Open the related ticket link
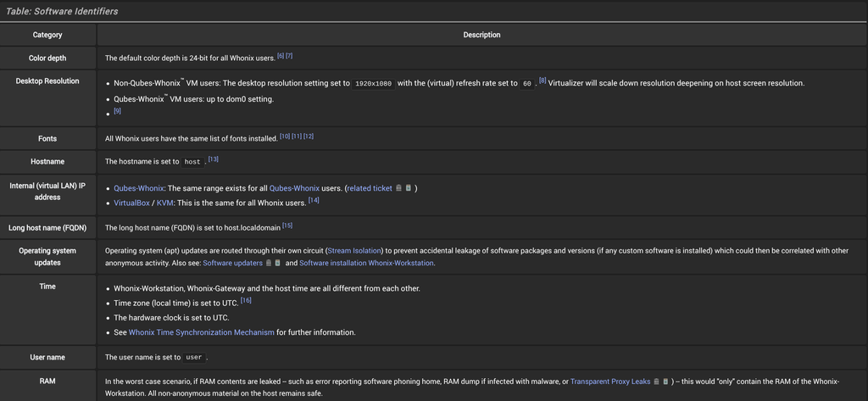This screenshot has width=868, height=401. [x=370, y=189]
